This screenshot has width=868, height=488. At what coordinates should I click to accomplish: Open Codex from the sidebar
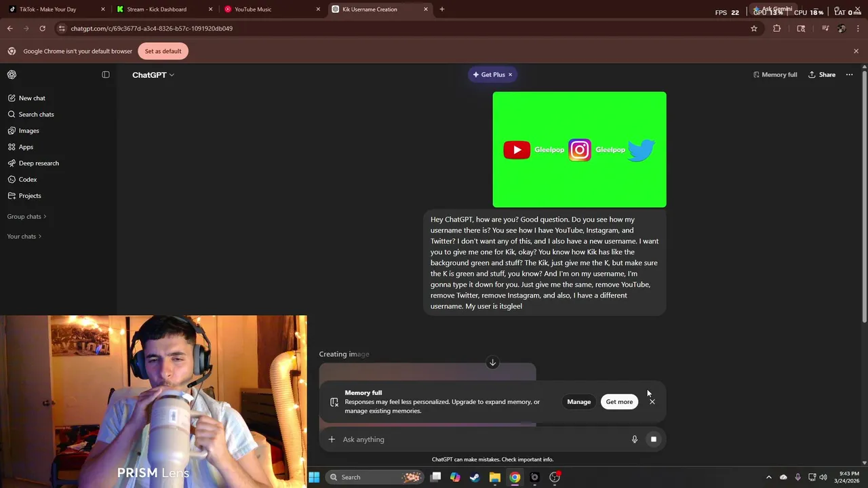[x=28, y=180]
